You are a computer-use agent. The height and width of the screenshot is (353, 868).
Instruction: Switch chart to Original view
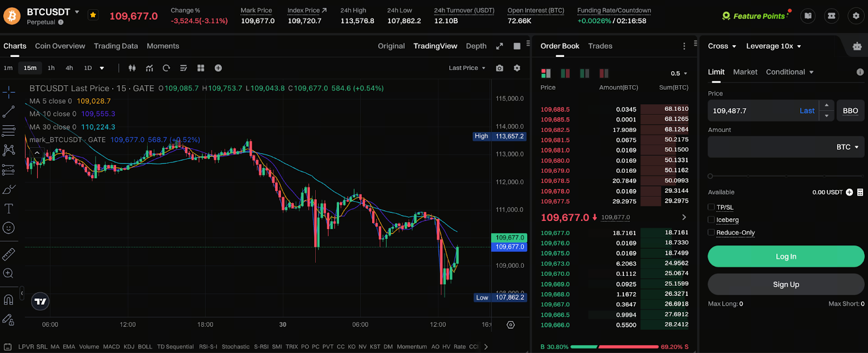click(391, 46)
